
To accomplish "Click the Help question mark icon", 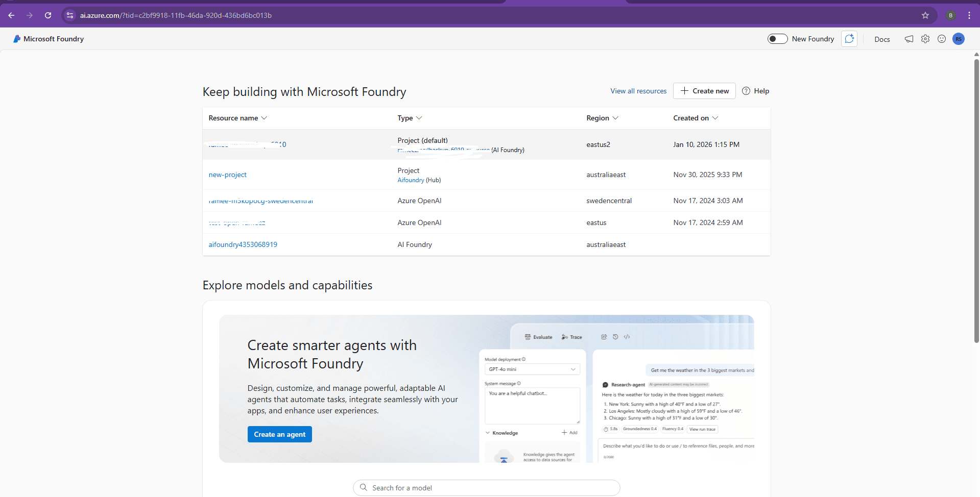I will coord(746,91).
